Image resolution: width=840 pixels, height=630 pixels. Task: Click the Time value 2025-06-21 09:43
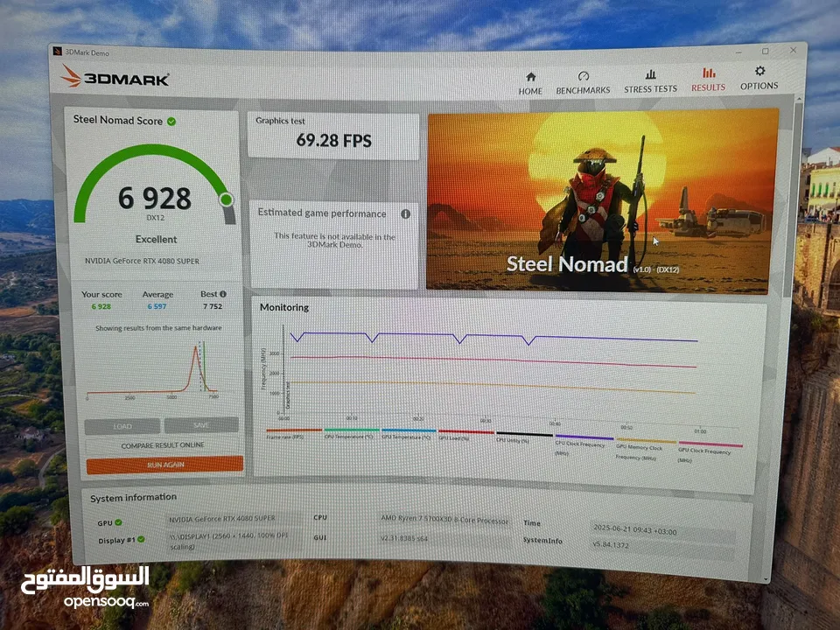pyautogui.click(x=662, y=530)
